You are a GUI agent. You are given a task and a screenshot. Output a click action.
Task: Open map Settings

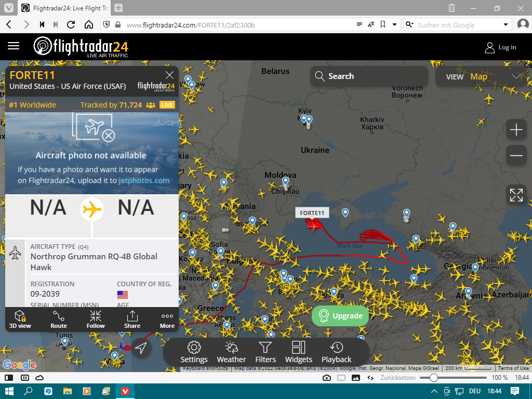(x=194, y=353)
